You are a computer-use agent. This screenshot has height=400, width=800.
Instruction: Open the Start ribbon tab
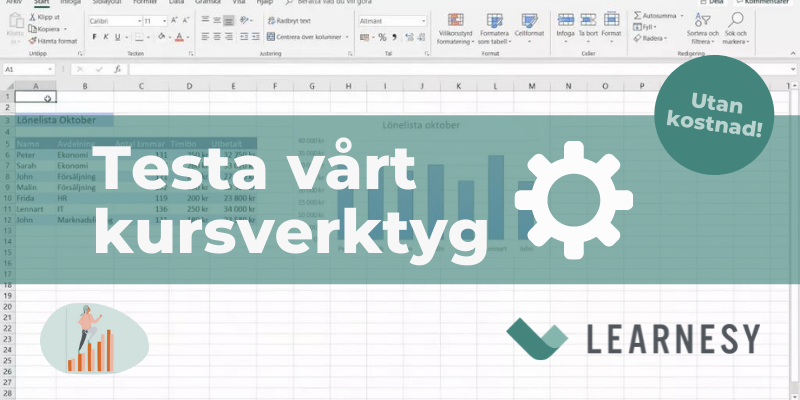click(x=41, y=2)
